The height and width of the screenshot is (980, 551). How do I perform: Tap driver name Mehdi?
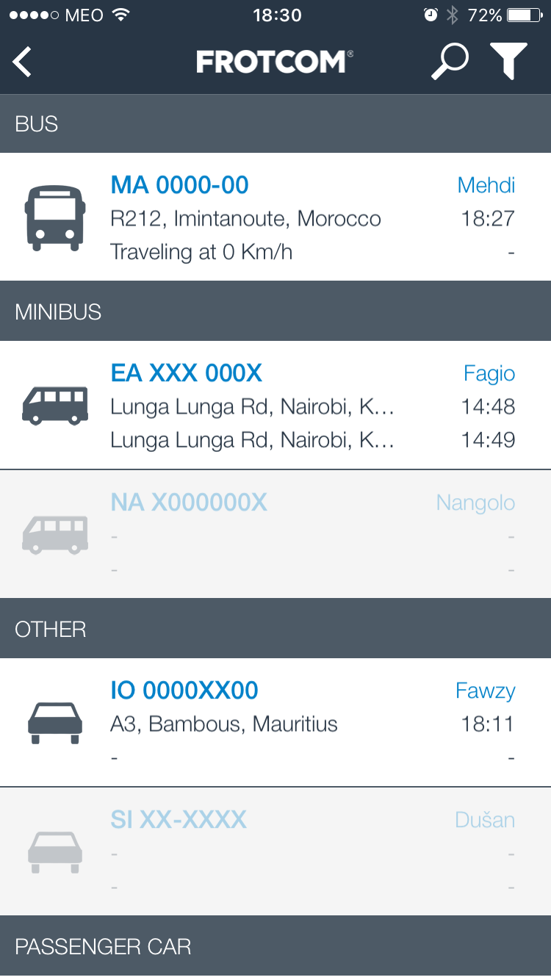coord(486,185)
